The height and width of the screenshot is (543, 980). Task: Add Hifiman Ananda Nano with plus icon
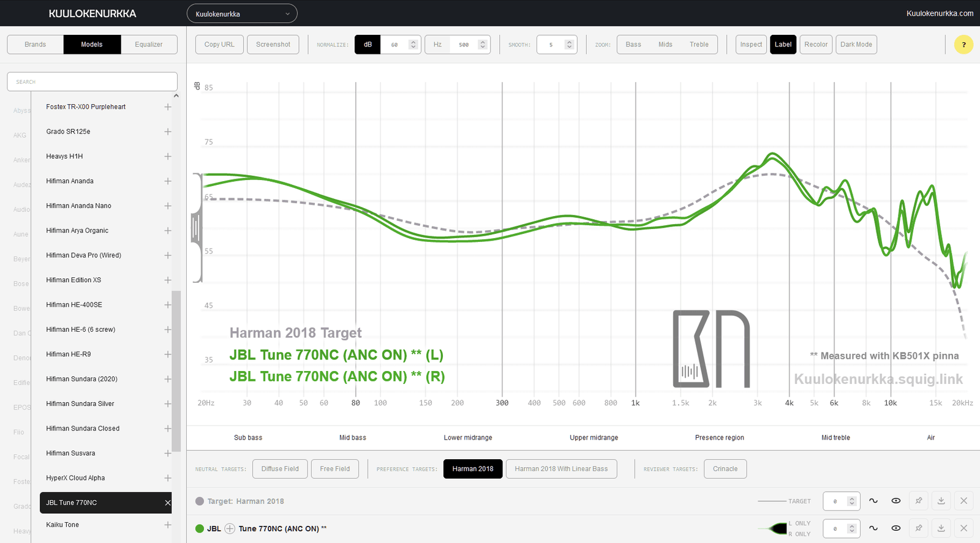coord(167,206)
